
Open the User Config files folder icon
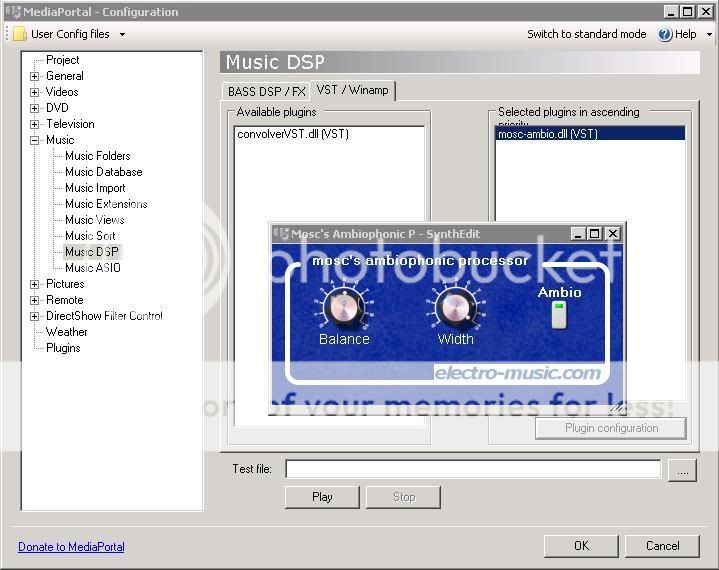click(19, 34)
